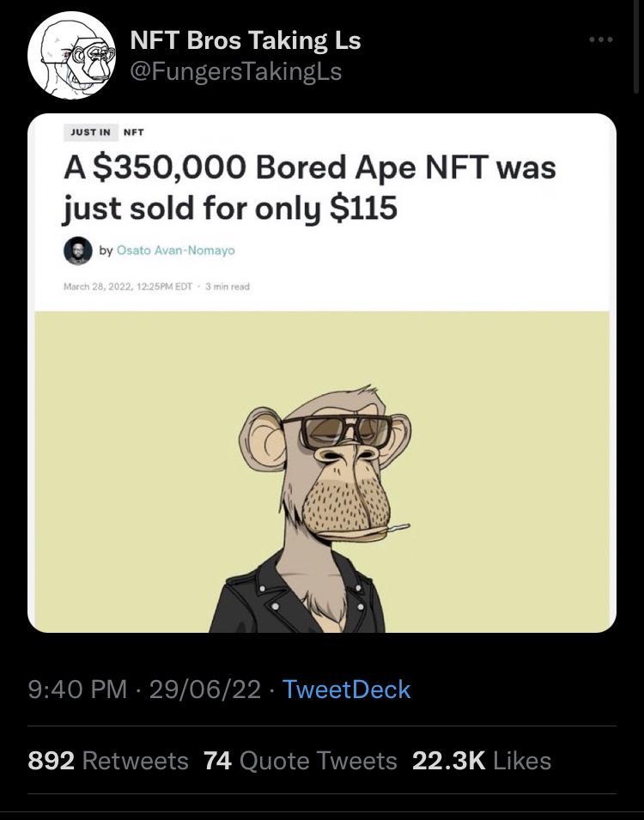This screenshot has width=644, height=820.
Task: View the 22.3K Likes list
Action: [x=481, y=760]
